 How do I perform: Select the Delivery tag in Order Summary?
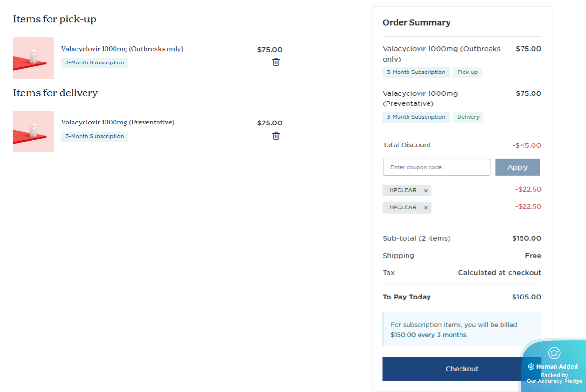pyautogui.click(x=468, y=117)
